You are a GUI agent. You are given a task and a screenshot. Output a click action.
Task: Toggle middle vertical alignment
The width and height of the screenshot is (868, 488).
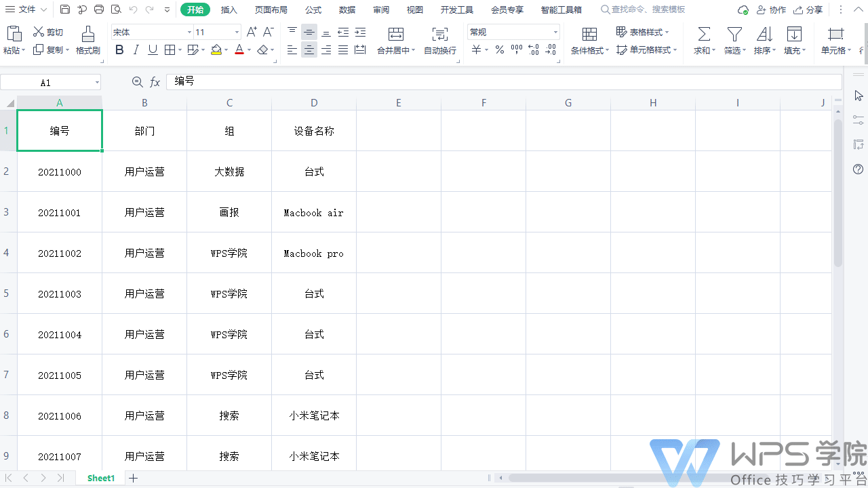click(309, 32)
